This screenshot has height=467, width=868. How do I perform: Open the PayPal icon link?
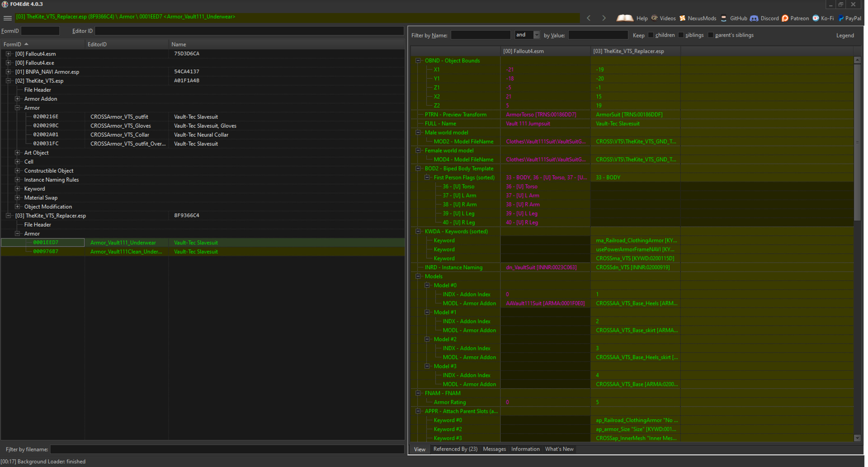(x=841, y=18)
